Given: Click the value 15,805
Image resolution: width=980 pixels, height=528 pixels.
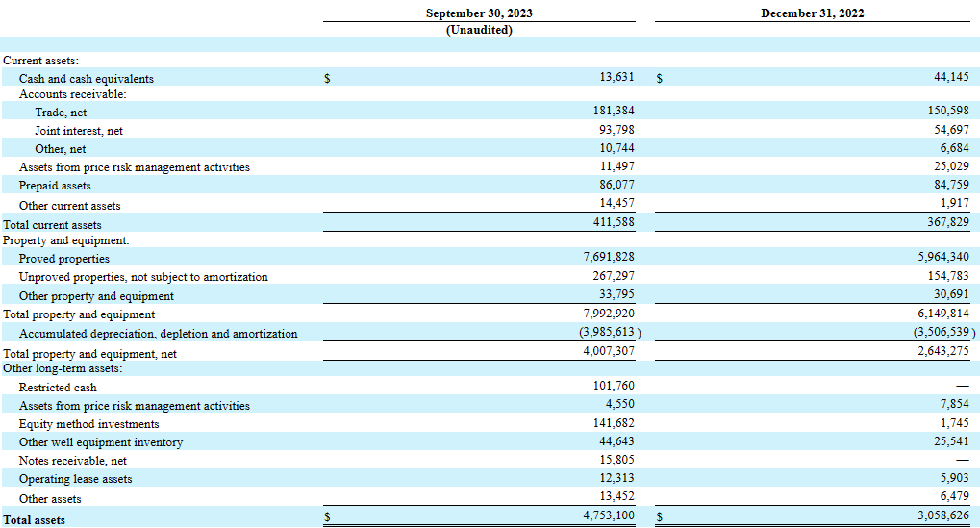Looking at the screenshot, I should (616, 460).
